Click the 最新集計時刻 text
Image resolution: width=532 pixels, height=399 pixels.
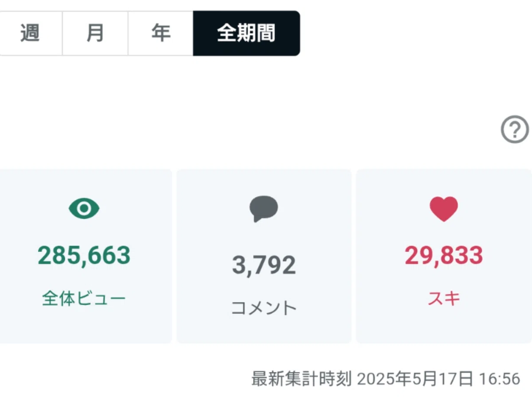(x=301, y=379)
